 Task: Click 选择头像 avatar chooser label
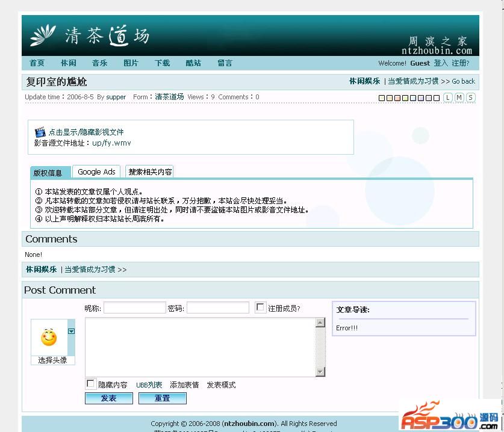point(52,360)
